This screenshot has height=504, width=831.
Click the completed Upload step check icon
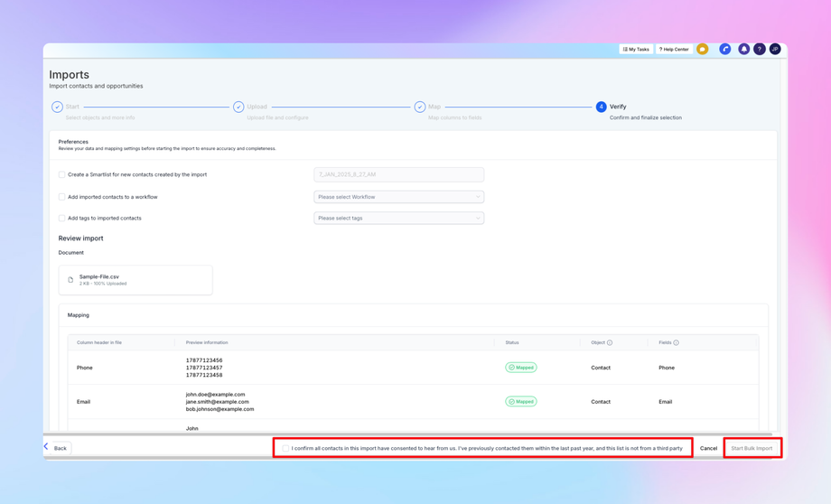[x=238, y=107]
